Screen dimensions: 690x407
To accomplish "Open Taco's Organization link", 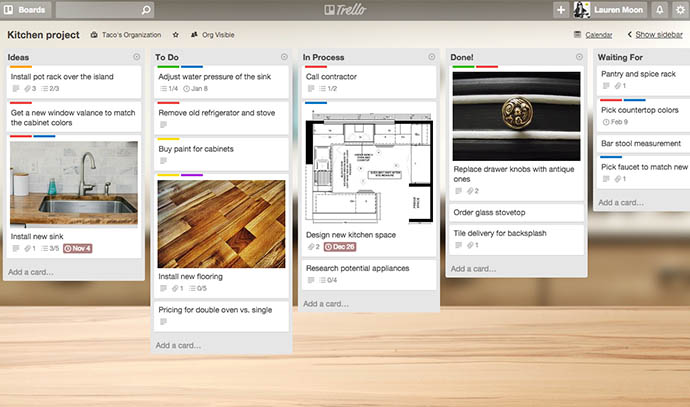I will pyautogui.click(x=126, y=35).
